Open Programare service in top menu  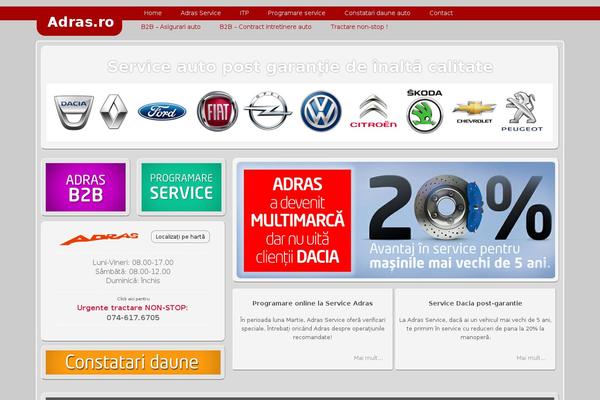point(296,13)
